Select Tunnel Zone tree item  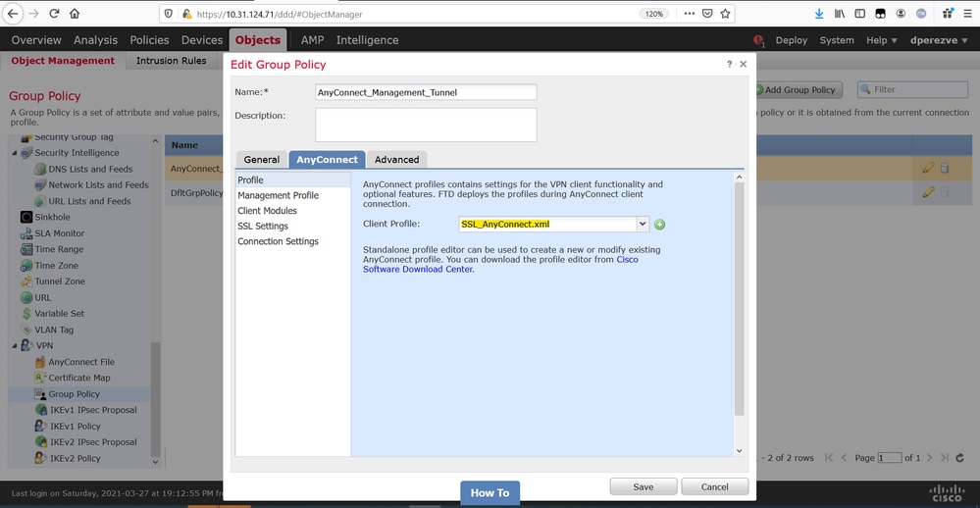pyautogui.click(x=60, y=281)
